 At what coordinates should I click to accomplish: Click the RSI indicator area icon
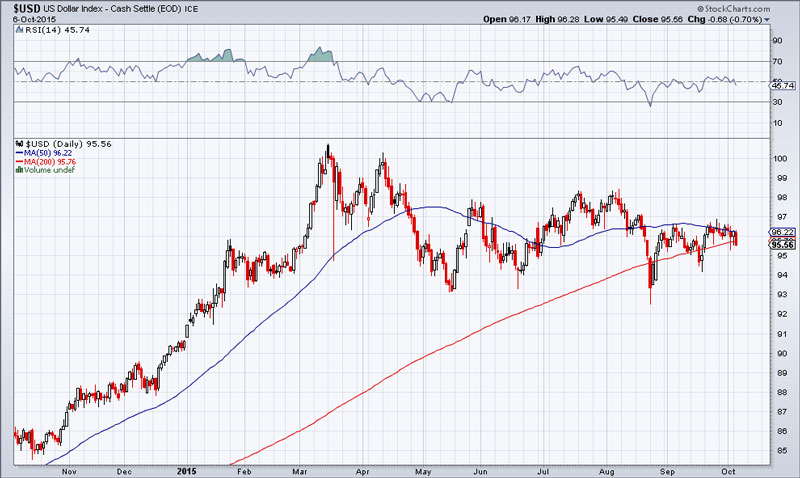[x=19, y=30]
